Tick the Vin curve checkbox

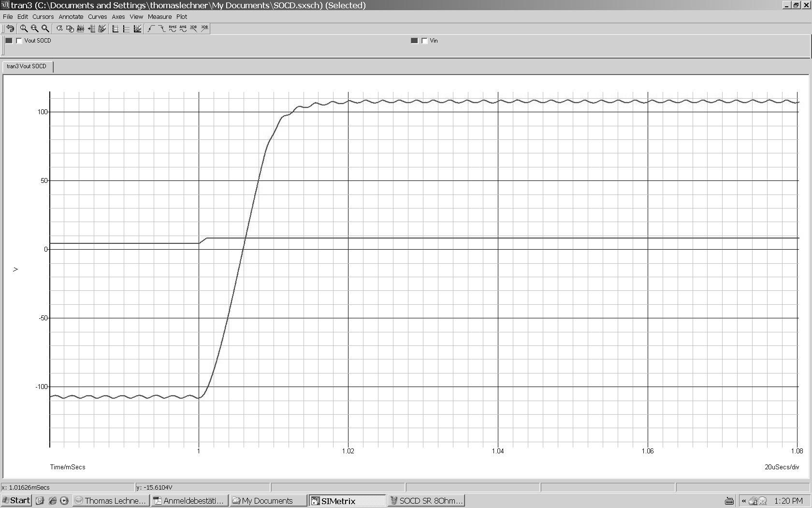point(425,41)
